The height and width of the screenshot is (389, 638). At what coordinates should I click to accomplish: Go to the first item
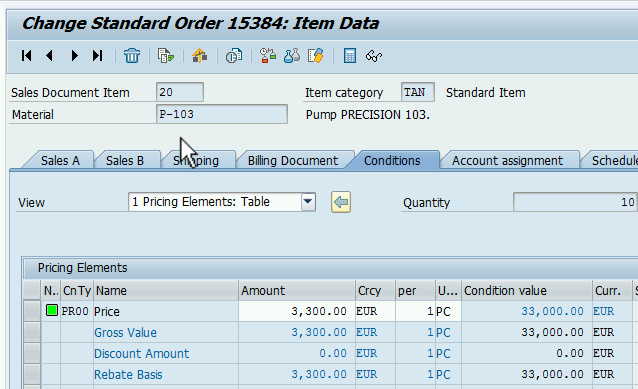tap(26, 56)
